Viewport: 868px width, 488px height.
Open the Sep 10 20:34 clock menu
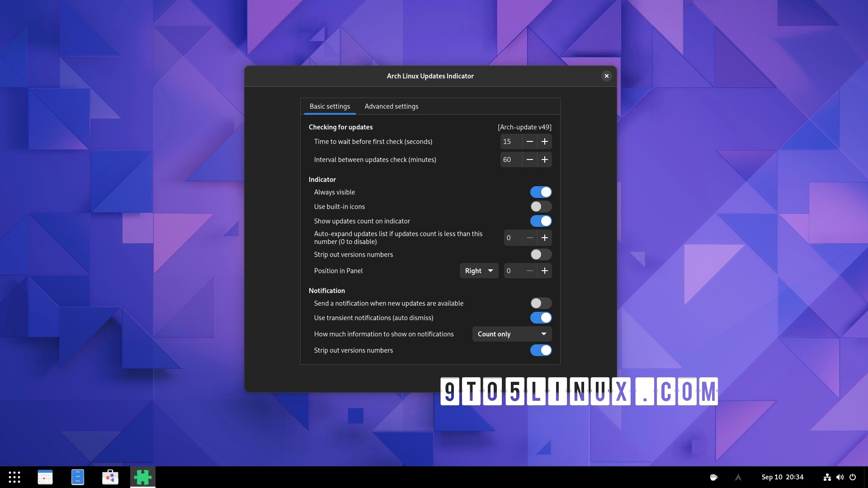coord(783,477)
